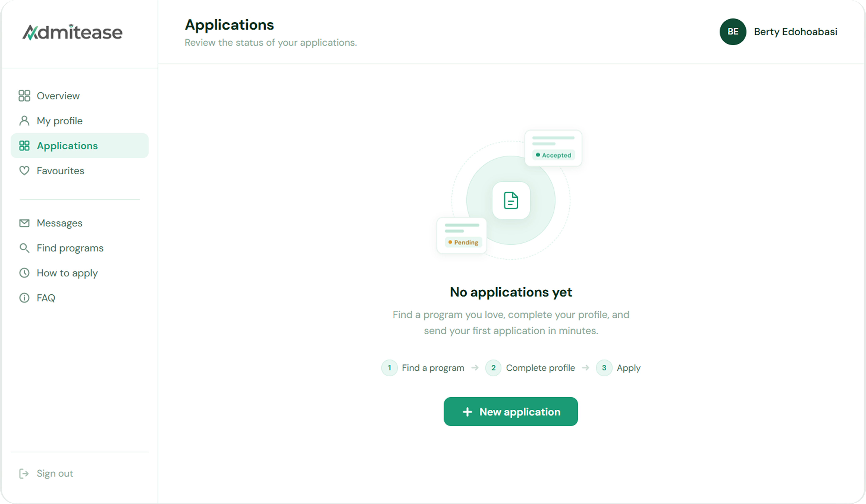Open Messages

point(80,223)
